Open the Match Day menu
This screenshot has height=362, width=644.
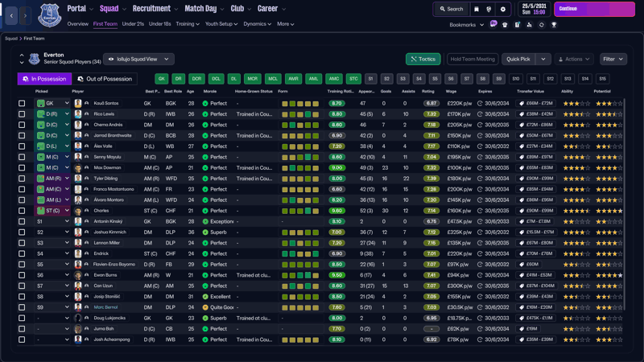[204, 9]
